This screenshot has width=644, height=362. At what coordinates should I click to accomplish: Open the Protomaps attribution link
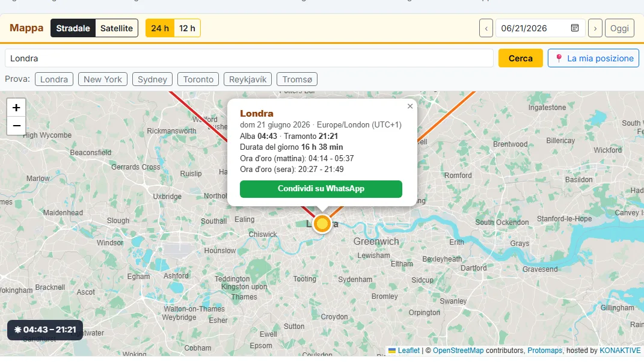point(545,351)
